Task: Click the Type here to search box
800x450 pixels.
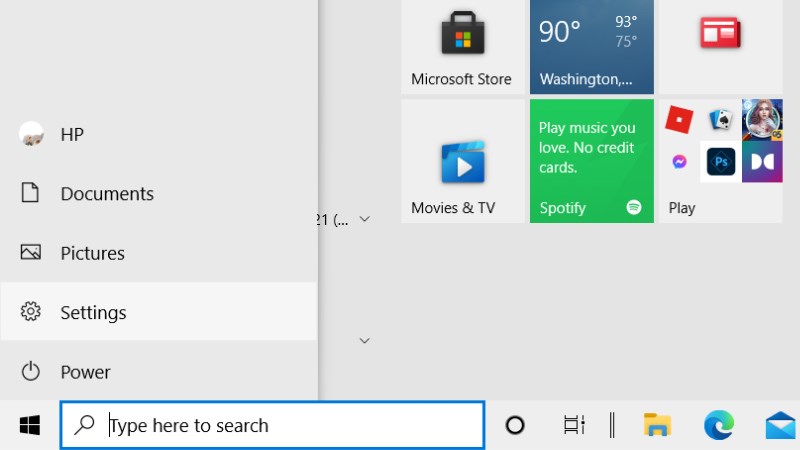Action: coord(272,425)
